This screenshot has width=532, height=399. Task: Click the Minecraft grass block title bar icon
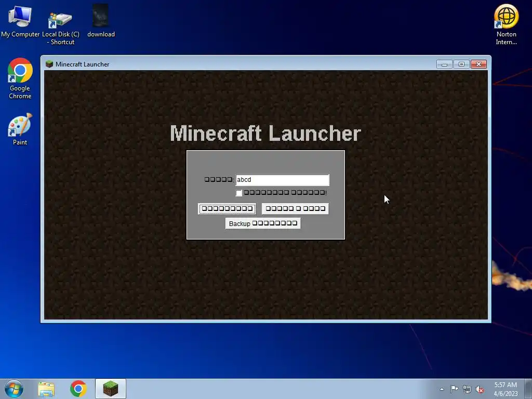pyautogui.click(x=49, y=64)
